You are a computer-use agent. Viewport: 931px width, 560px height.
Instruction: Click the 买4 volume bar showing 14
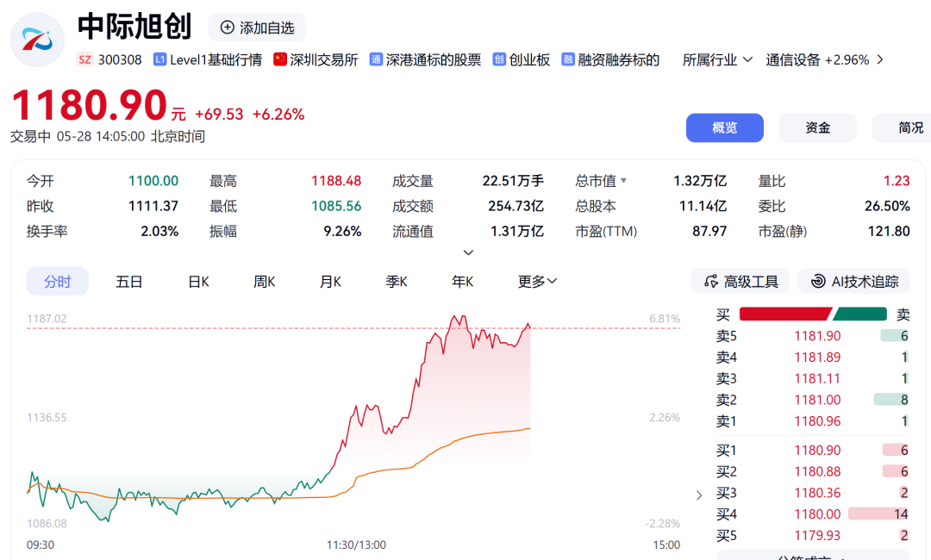coord(878,514)
